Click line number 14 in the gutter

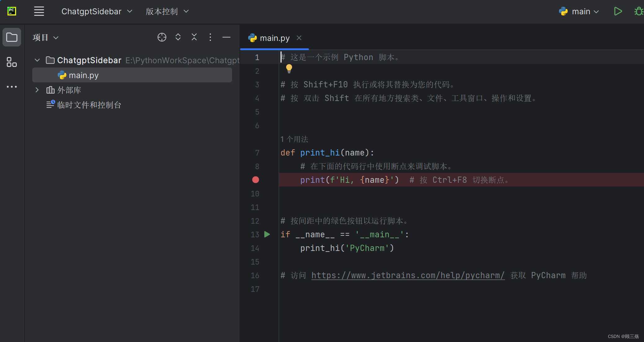pos(255,248)
